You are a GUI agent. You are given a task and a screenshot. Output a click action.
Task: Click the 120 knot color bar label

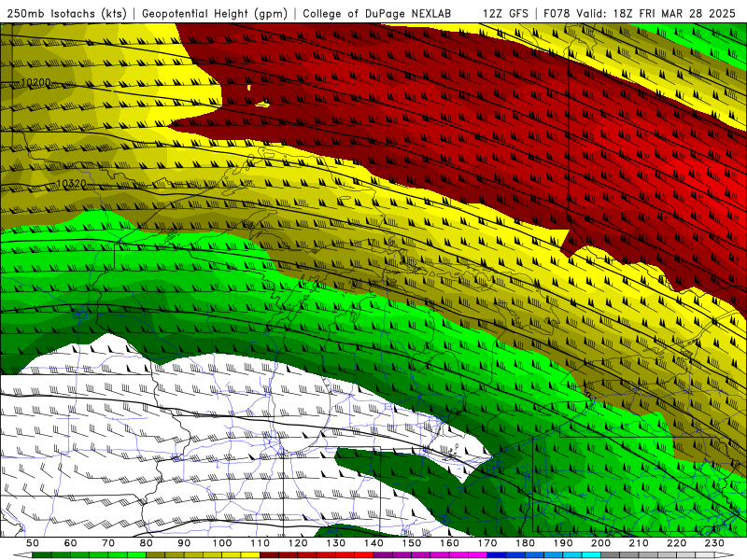(x=298, y=543)
